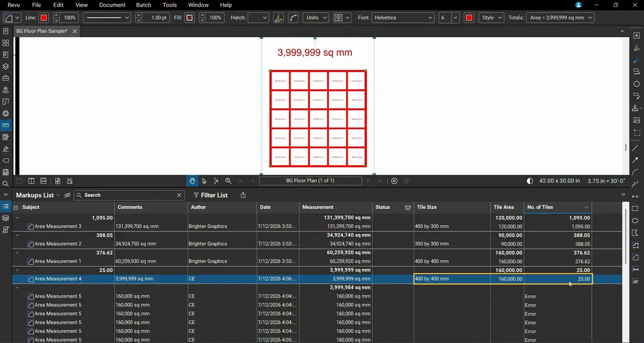The image size is (644, 343).
Task: Select the Polygon shape tool
Action: click(x=635, y=233)
